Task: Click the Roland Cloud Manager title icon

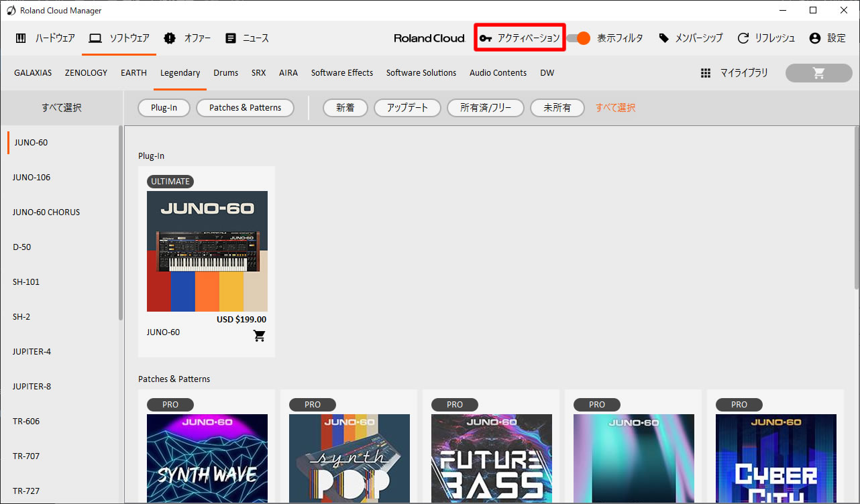Action: [11, 11]
